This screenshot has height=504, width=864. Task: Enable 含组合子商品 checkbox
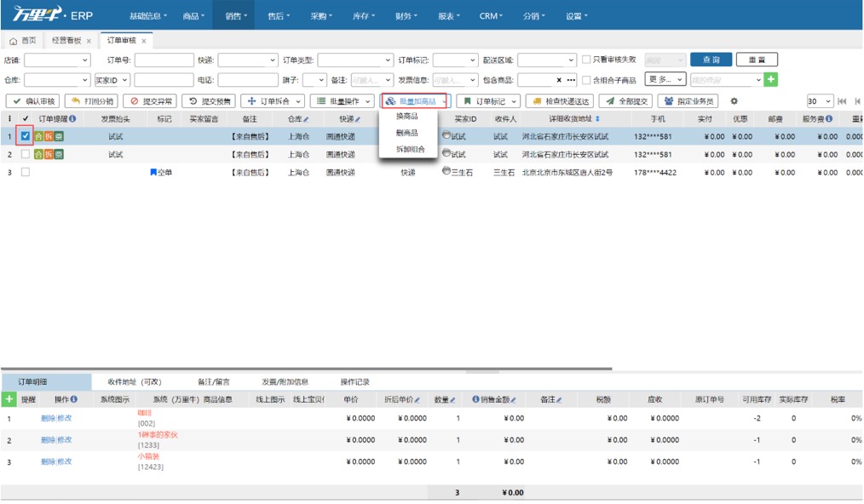[x=586, y=80]
